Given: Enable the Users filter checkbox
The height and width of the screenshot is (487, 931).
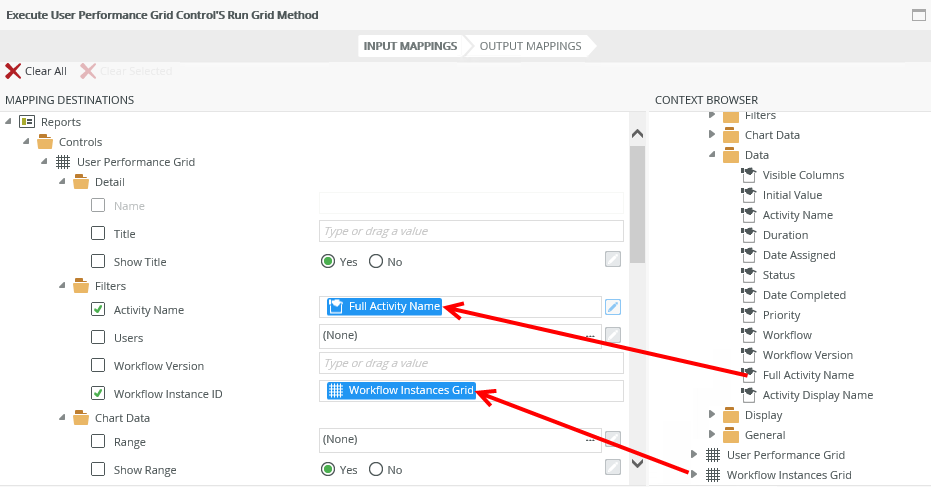Looking at the screenshot, I should (x=98, y=338).
